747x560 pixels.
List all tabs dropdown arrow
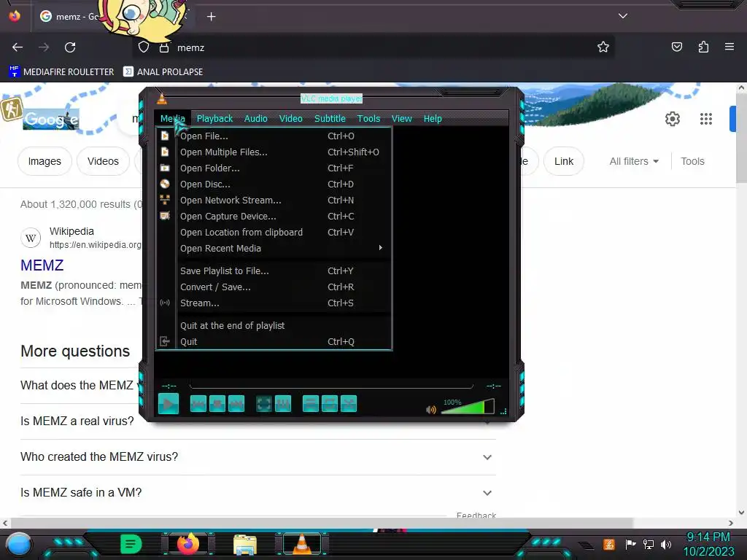623,16
